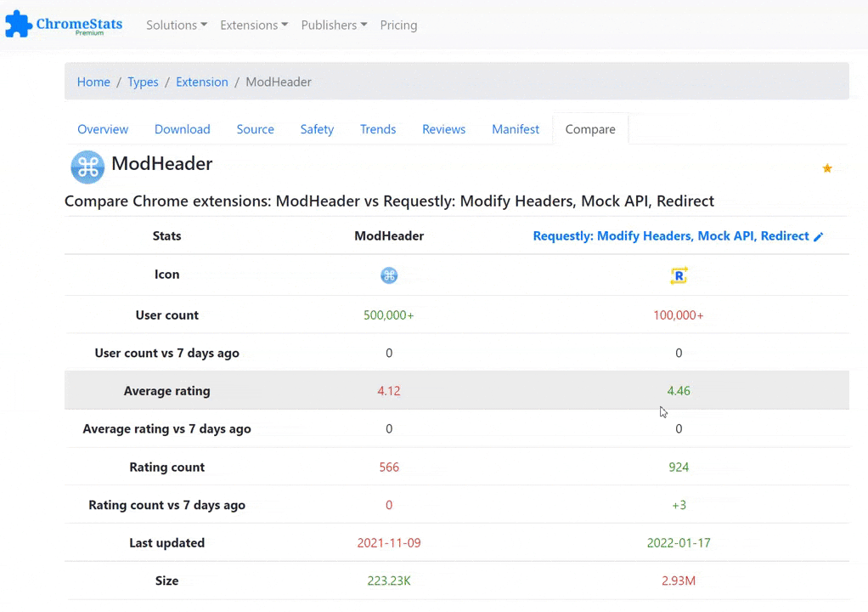Click the ModHeader column header
The height and width of the screenshot is (612, 868).
click(389, 236)
